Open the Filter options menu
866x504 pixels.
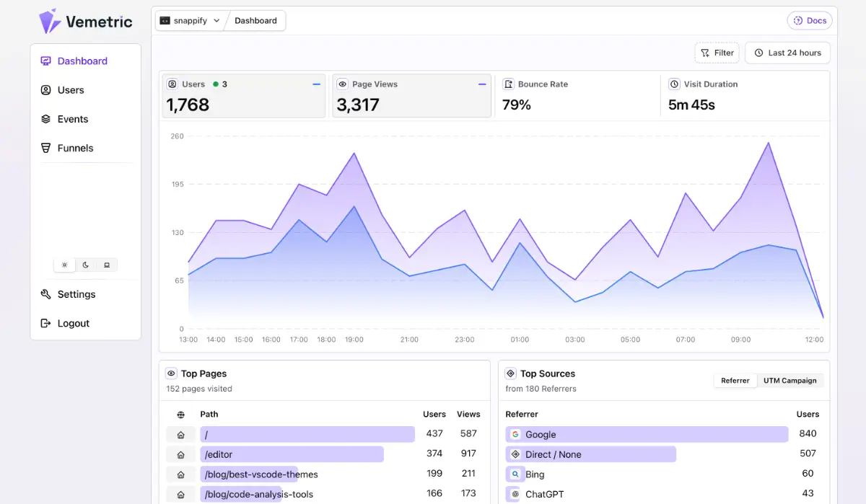[x=717, y=53]
